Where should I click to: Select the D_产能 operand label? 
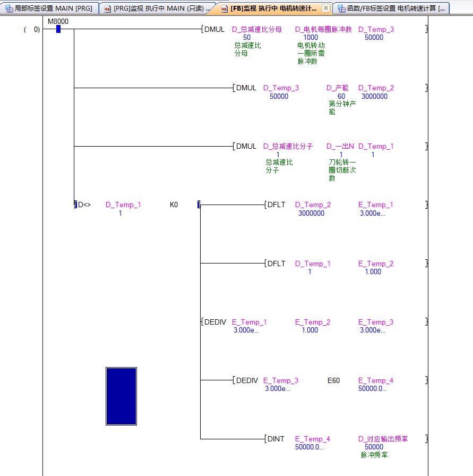click(338, 88)
